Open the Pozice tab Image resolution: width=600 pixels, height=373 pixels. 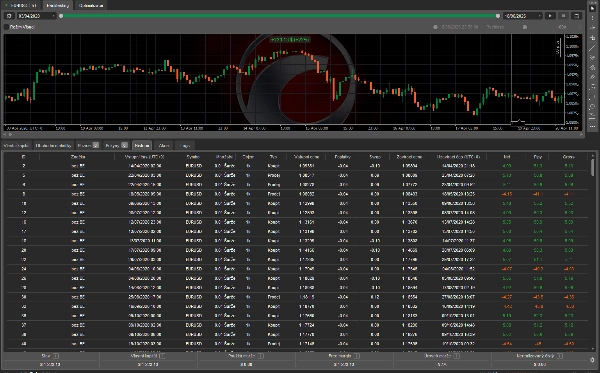point(88,145)
